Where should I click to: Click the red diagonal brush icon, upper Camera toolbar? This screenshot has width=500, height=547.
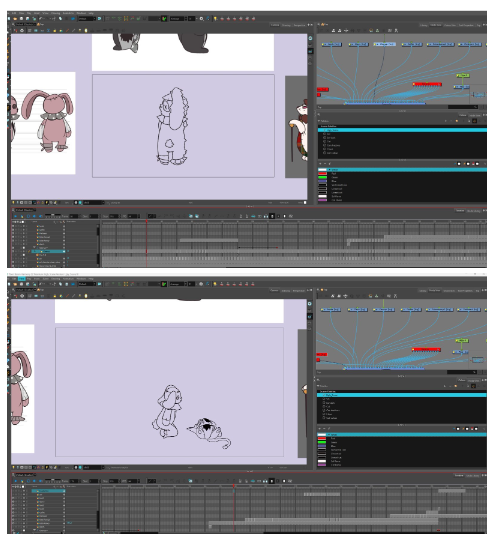pyautogui.click(x=67, y=31)
